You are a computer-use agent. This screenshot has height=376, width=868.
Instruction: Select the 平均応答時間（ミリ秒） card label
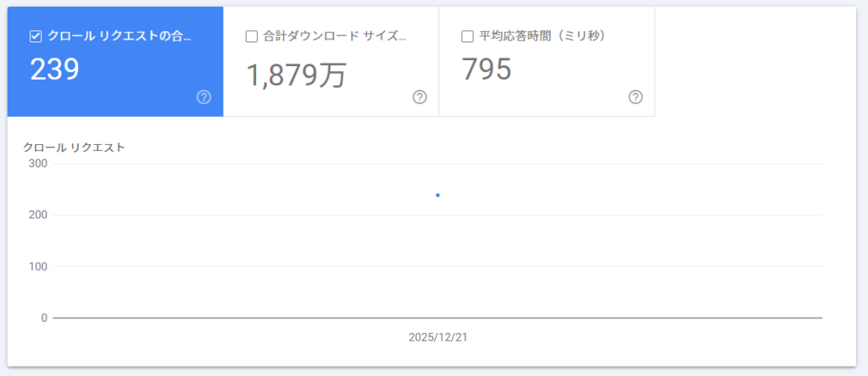[x=542, y=36]
